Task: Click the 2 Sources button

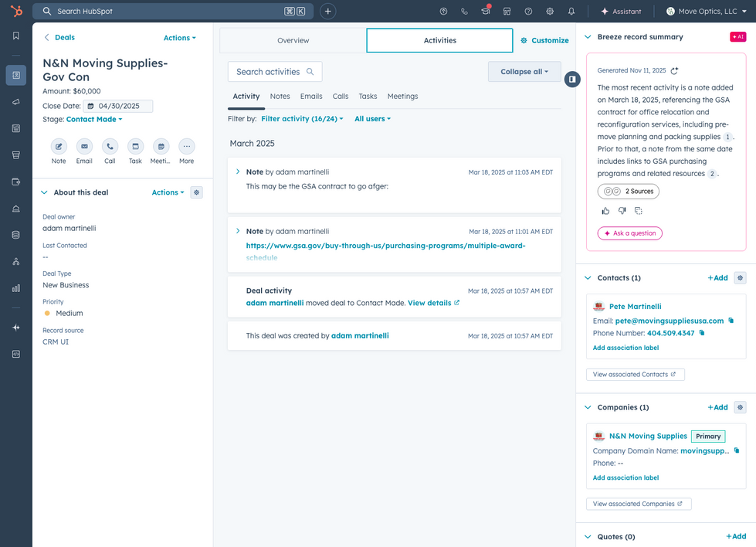Action: (629, 192)
